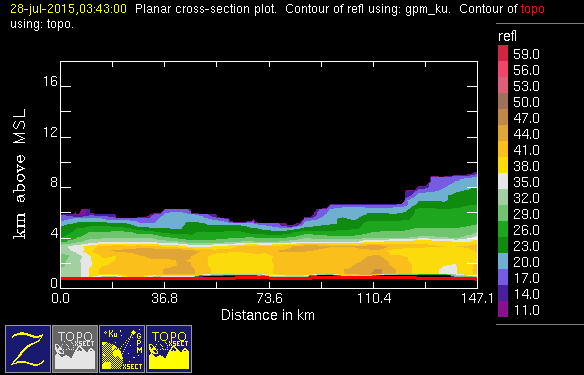Click the red topography line in plot
This screenshot has height=375, width=584.
[269, 278]
